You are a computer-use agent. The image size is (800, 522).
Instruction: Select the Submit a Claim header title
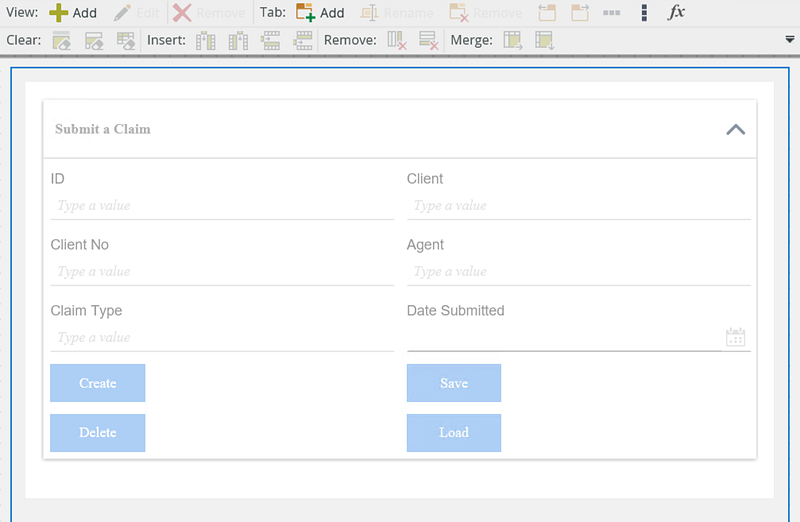(x=103, y=129)
